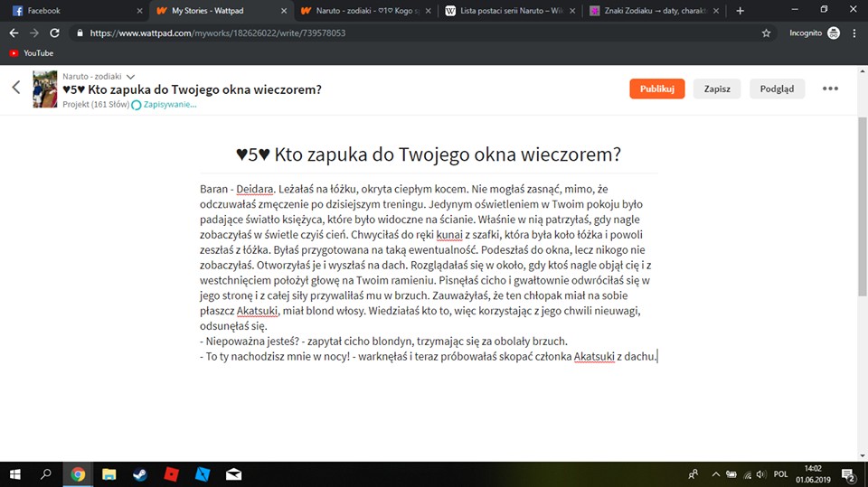The height and width of the screenshot is (487, 868).
Task: Show hidden system tray icons
Action: coord(716,473)
